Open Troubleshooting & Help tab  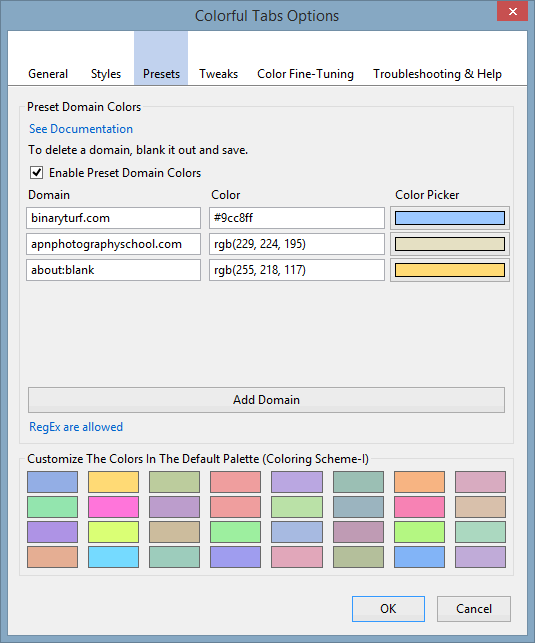pyautogui.click(x=437, y=74)
